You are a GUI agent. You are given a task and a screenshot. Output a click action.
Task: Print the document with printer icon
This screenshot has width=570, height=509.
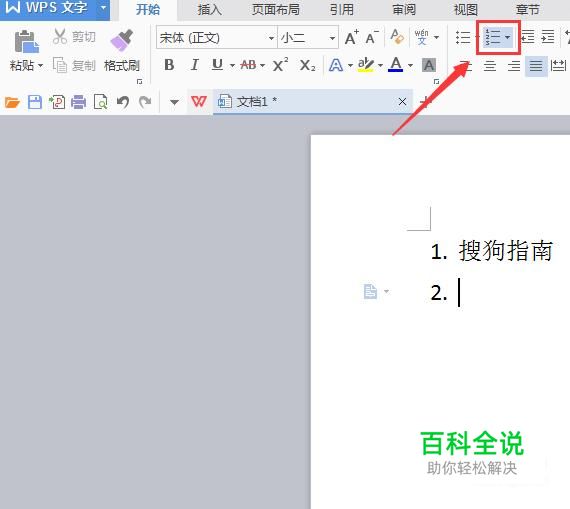(x=79, y=102)
